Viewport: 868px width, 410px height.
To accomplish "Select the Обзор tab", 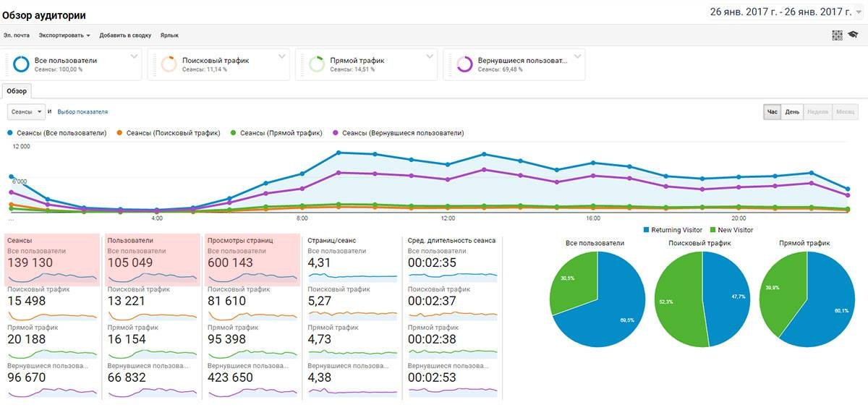I will click(x=17, y=91).
